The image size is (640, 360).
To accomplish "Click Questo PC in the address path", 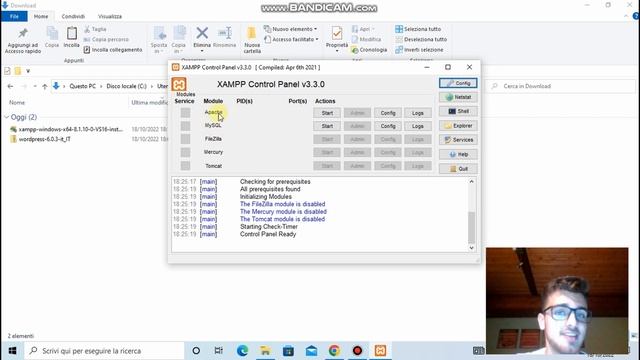I will coord(82,86).
